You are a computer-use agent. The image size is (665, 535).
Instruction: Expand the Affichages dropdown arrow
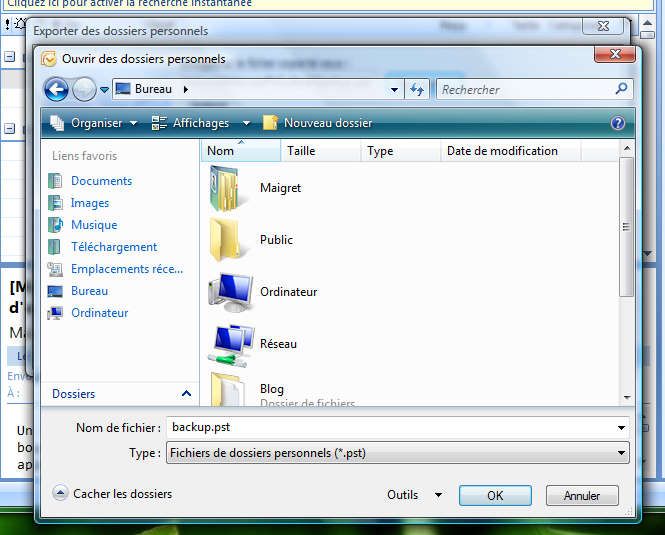246,123
